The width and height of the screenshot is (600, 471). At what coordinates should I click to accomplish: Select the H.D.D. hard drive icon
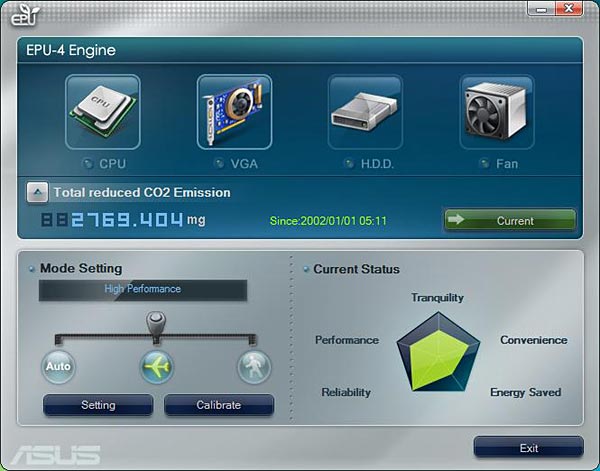coord(365,112)
